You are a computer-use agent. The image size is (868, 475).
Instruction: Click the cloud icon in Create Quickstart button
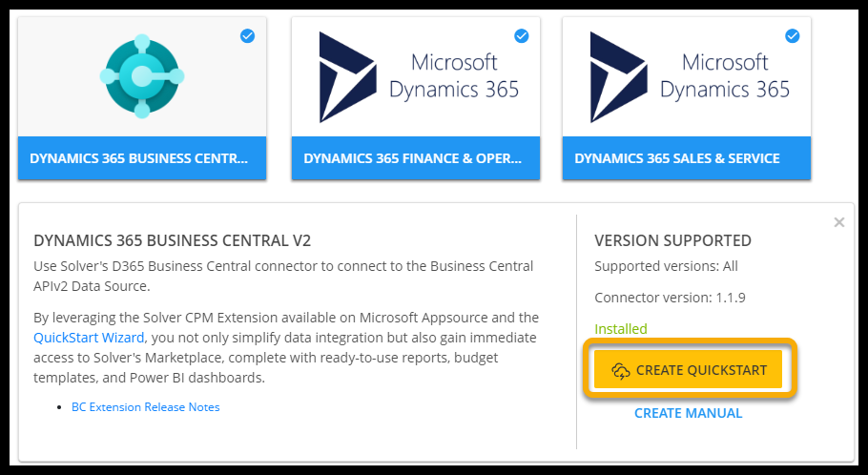620,370
